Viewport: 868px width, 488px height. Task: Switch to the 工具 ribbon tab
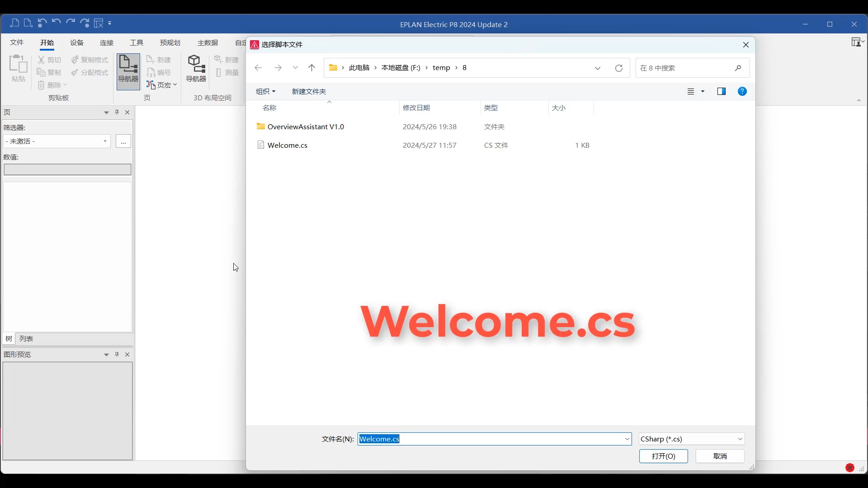coord(137,42)
